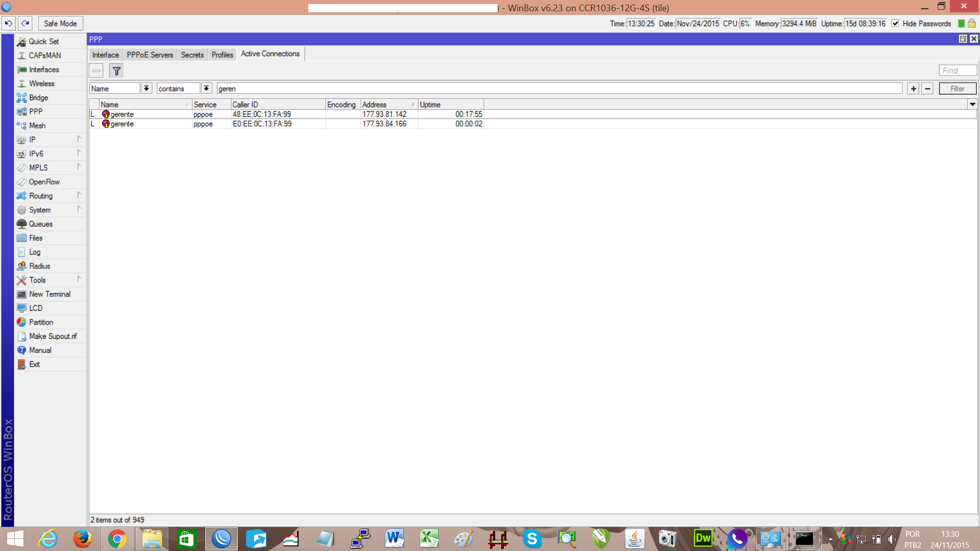Click the Filter button
Viewport: 980px width, 551px height.
[957, 88]
